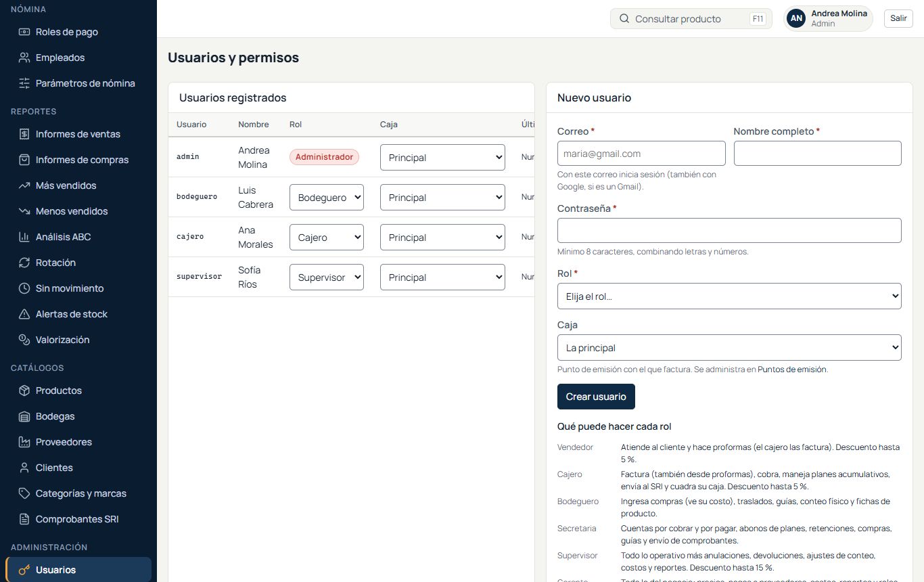Open role dropdown for Luis Cabrera
This screenshot has height=582, width=924.
(327, 198)
